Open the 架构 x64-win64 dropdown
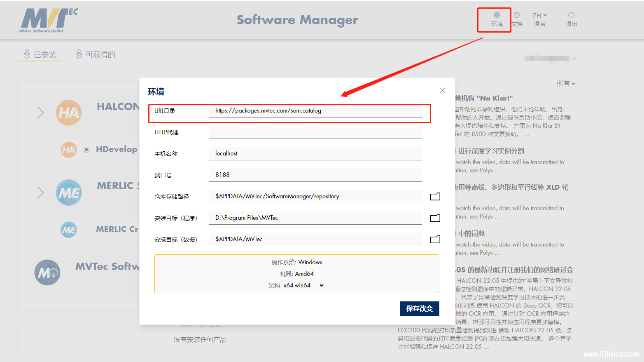Screen dimensions: 644x362 click(303, 285)
